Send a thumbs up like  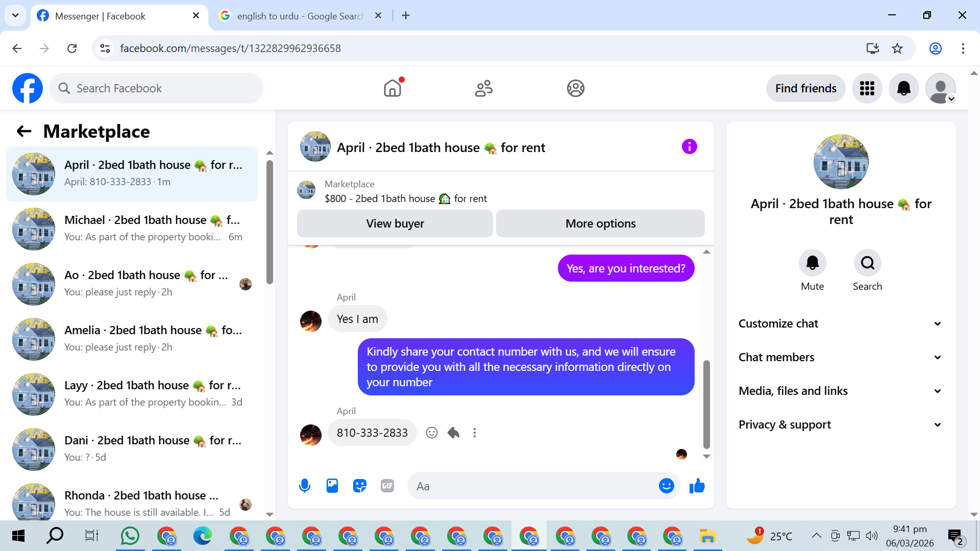697,486
